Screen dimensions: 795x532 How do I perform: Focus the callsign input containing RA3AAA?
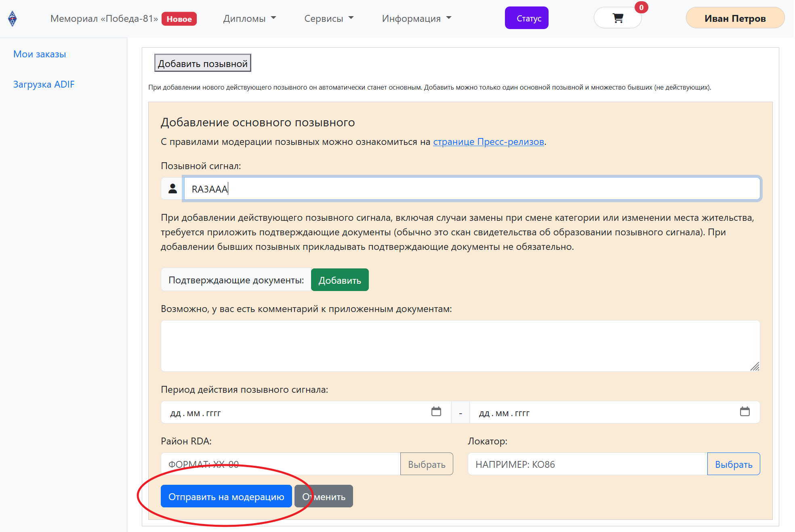click(471, 189)
